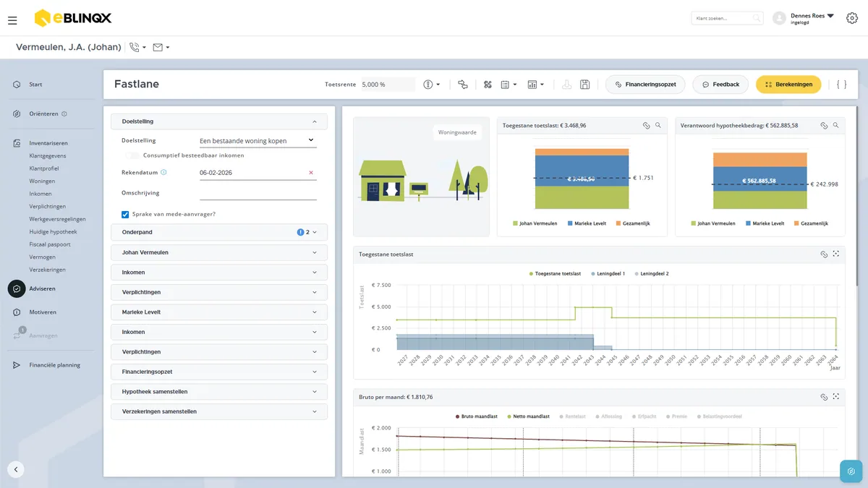The image size is (868, 488).
Task: Toggle Consumptief besteedbaar inkomen switch
Action: (132, 155)
